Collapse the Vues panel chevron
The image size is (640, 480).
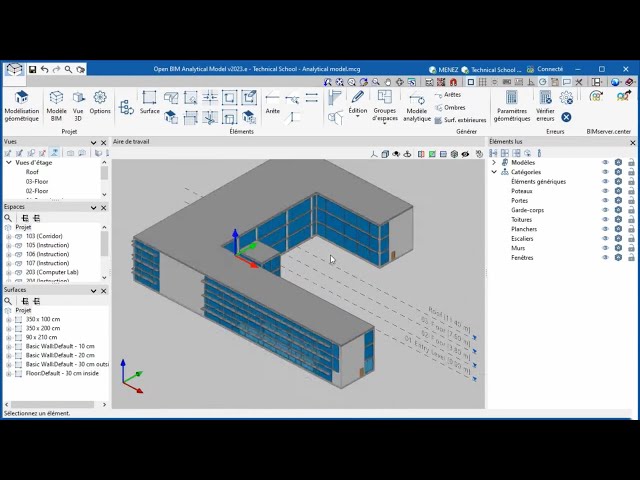[x=93, y=142]
